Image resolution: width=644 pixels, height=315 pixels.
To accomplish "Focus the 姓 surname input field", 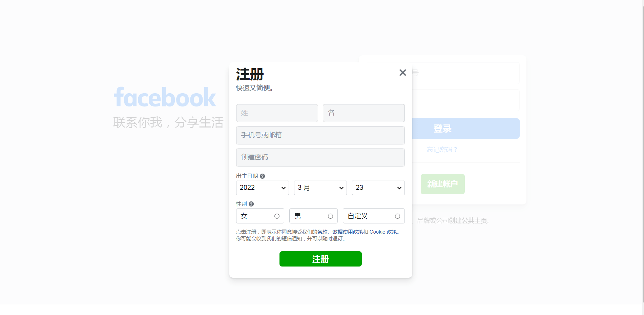I will coord(277,113).
